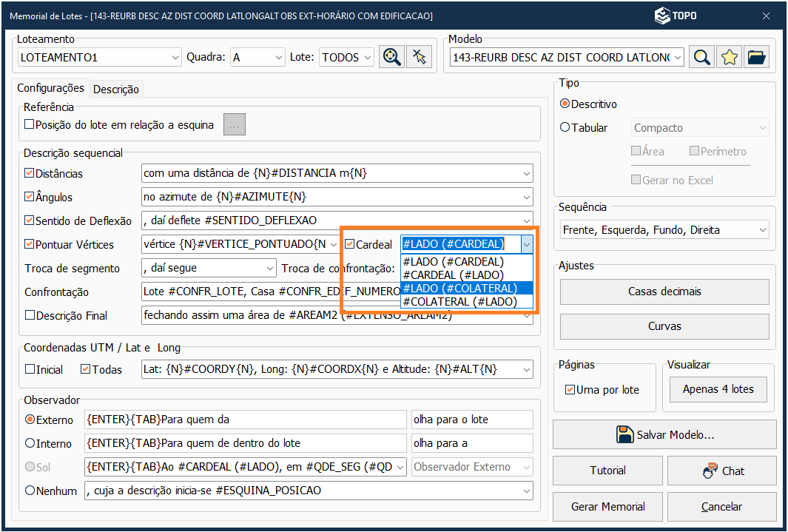Open the Chat button
Screen dimensions: 788x532
[x=721, y=471]
